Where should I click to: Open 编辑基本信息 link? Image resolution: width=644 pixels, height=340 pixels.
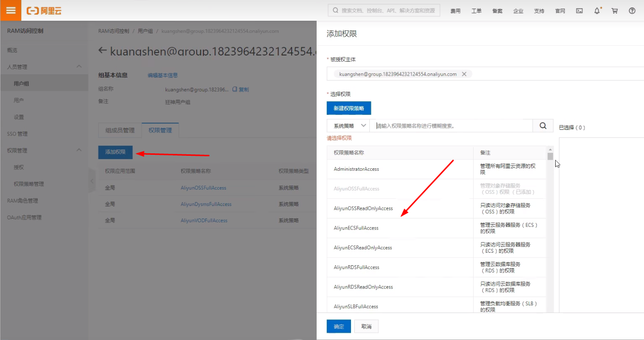pos(163,75)
